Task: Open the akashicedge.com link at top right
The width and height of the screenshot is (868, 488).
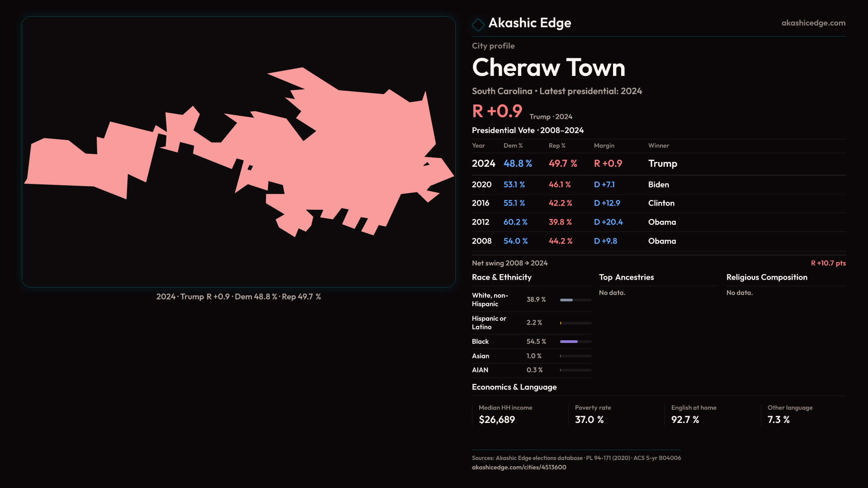Action: (x=813, y=23)
